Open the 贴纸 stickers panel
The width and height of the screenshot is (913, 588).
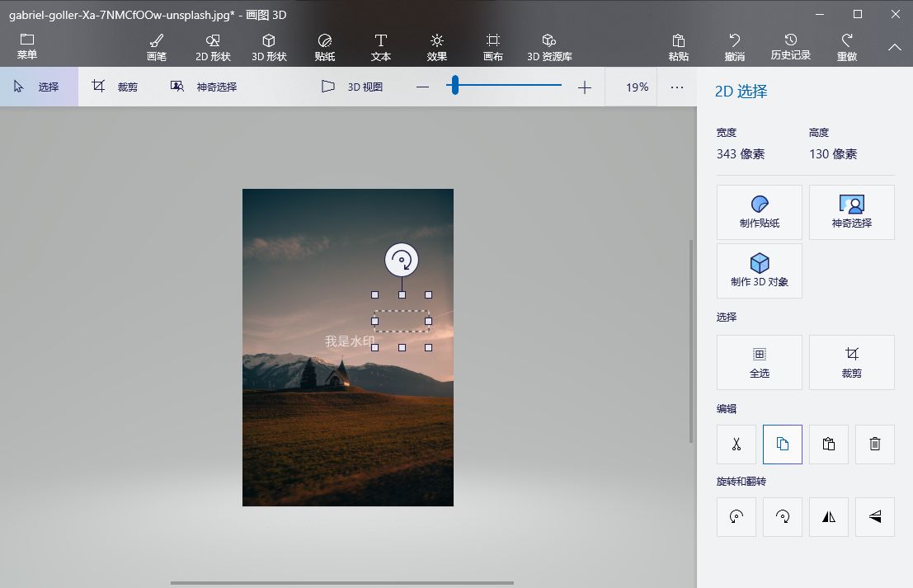pyautogui.click(x=325, y=47)
